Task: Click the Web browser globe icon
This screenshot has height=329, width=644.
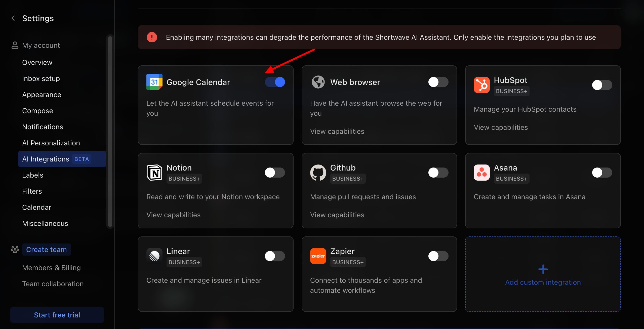Action: point(318,82)
